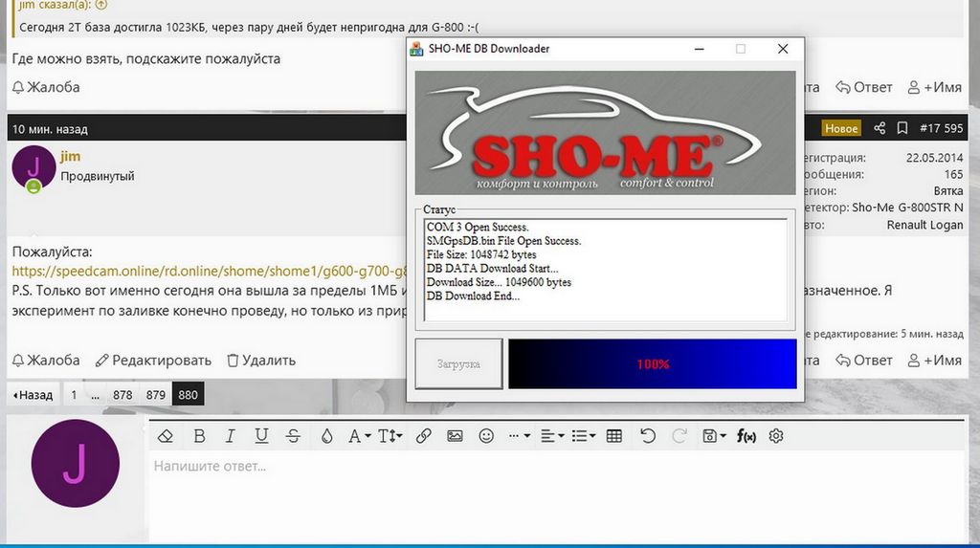The width and height of the screenshot is (980, 548).
Task: Expand the text alignment dropdown
Action: 551,436
